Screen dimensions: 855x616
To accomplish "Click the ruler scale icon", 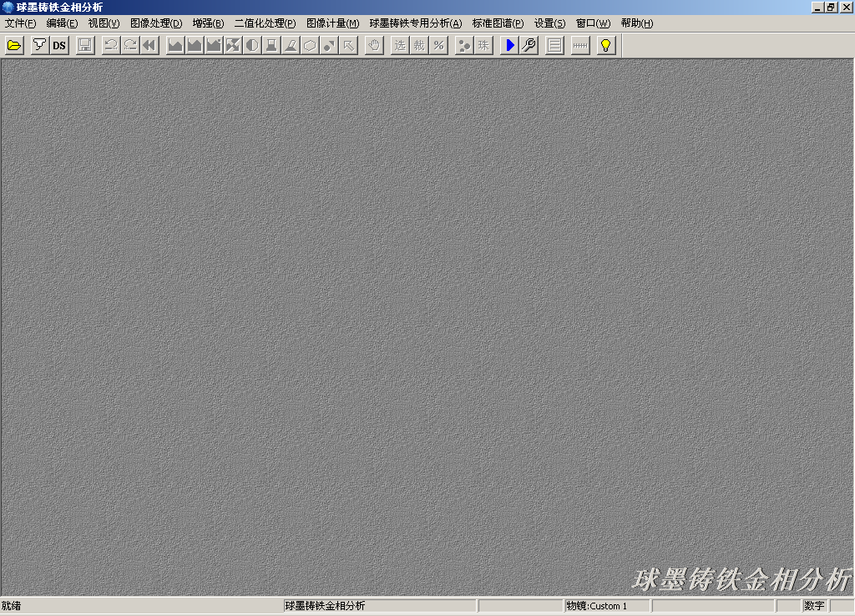I will 579,46.
